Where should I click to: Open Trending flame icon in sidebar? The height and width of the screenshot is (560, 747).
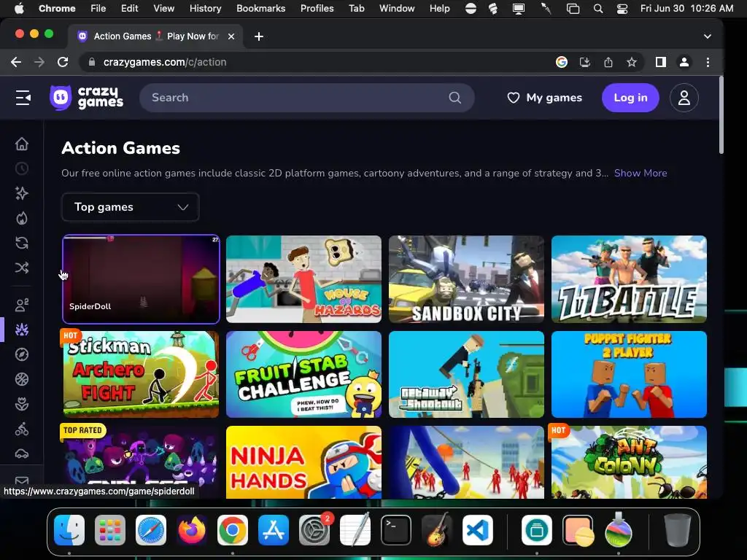[x=22, y=218]
